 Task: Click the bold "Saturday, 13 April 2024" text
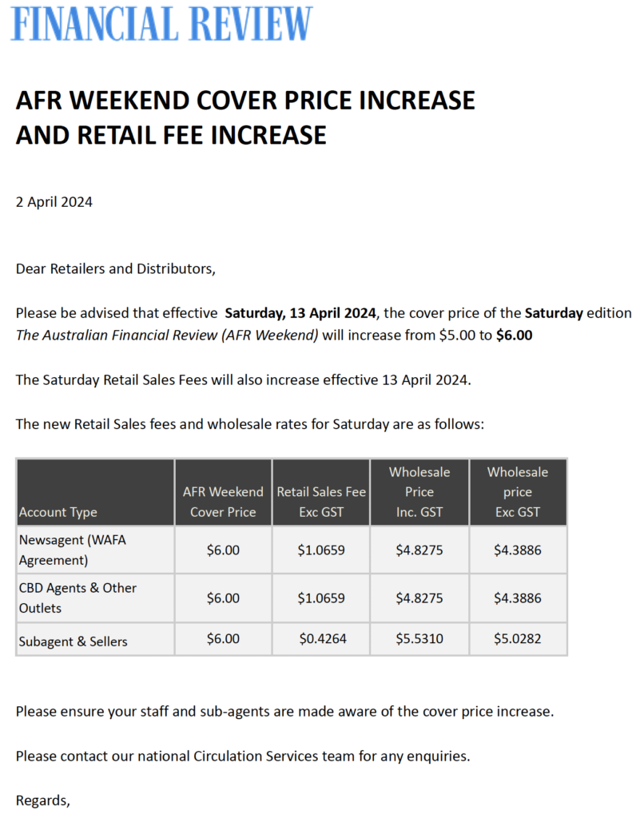pos(300,312)
